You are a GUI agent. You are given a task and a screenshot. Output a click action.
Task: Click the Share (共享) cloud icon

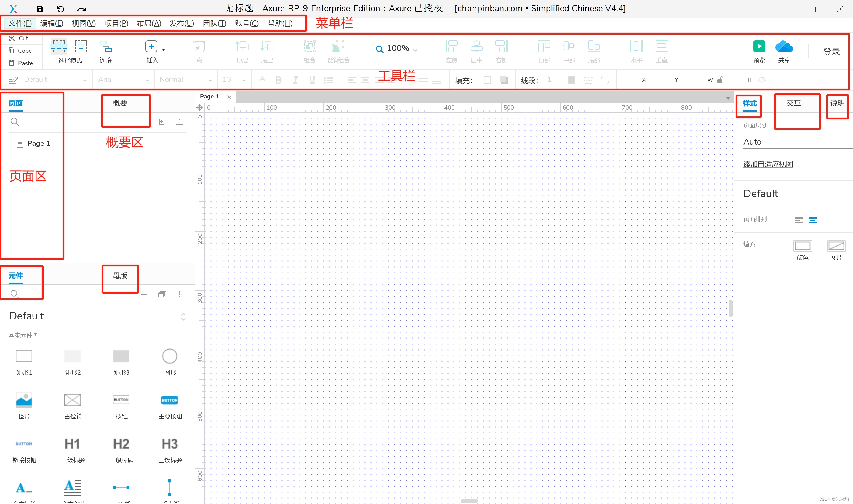click(784, 46)
